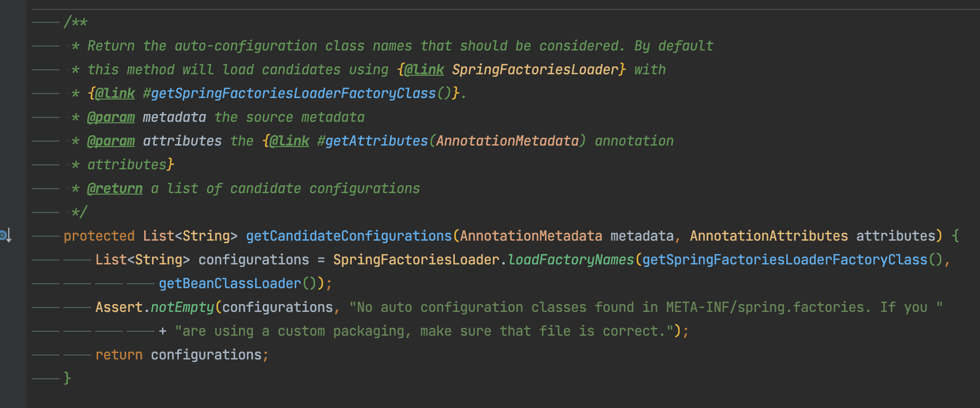The width and height of the screenshot is (980, 408).
Task: Click the return keyword in method body
Action: click(x=118, y=355)
